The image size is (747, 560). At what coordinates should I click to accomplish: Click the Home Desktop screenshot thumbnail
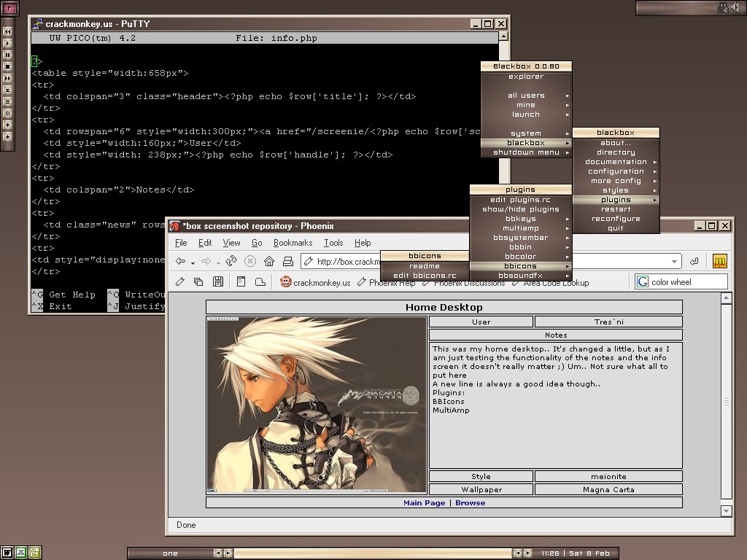coord(317,404)
